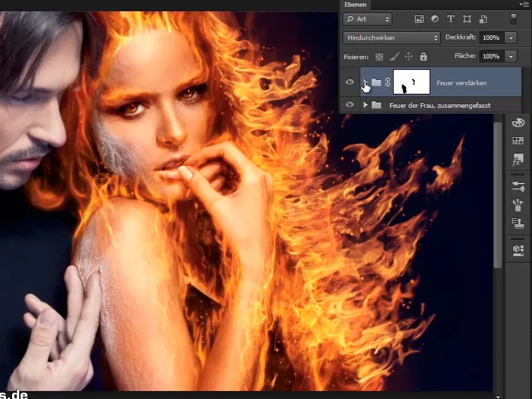Open the Fläche slider dropdown arrow
Image resolution: width=532 pixels, height=399 pixels.
click(x=511, y=57)
